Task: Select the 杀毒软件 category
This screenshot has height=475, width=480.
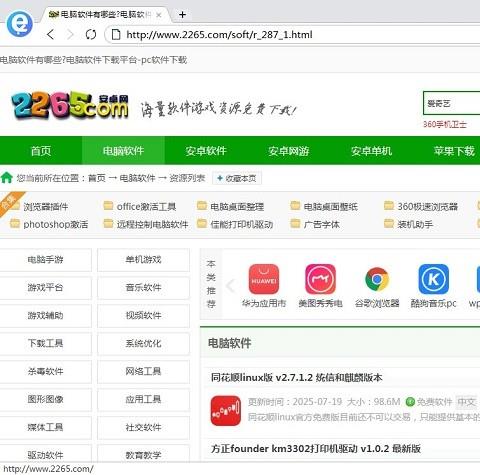Action: (x=45, y=371)
